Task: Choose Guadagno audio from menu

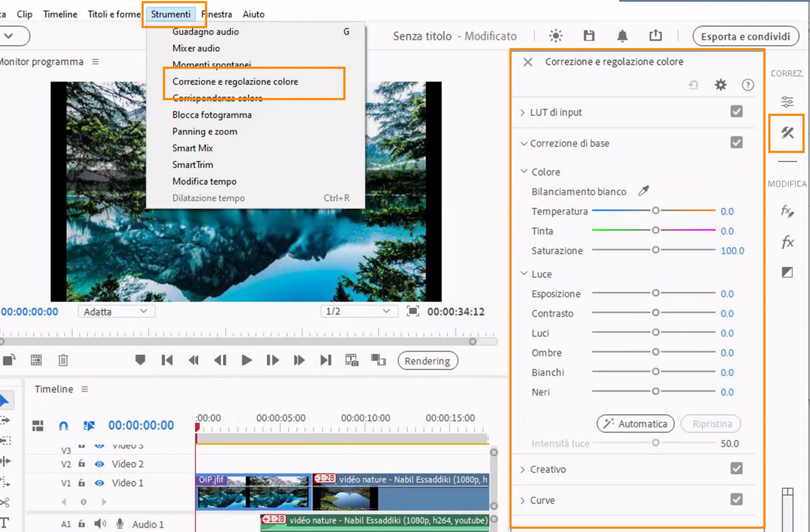Action: coord(205,32)
